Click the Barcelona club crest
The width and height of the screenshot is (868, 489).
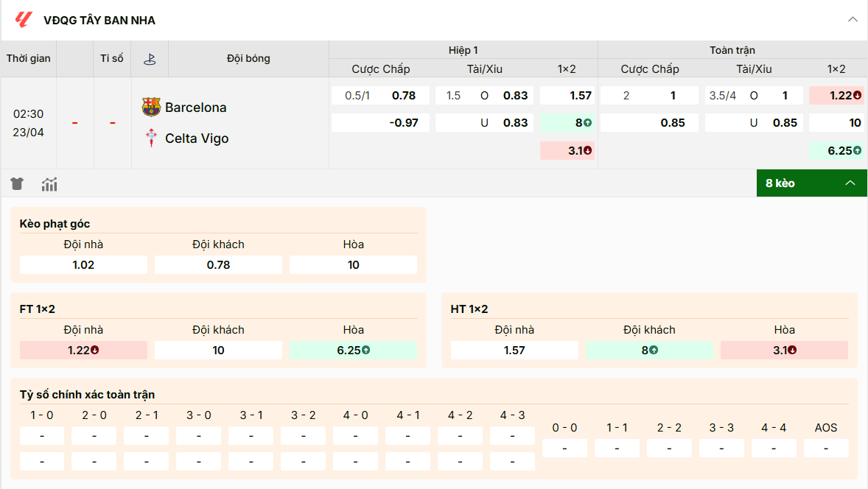(x=150, y=106)
